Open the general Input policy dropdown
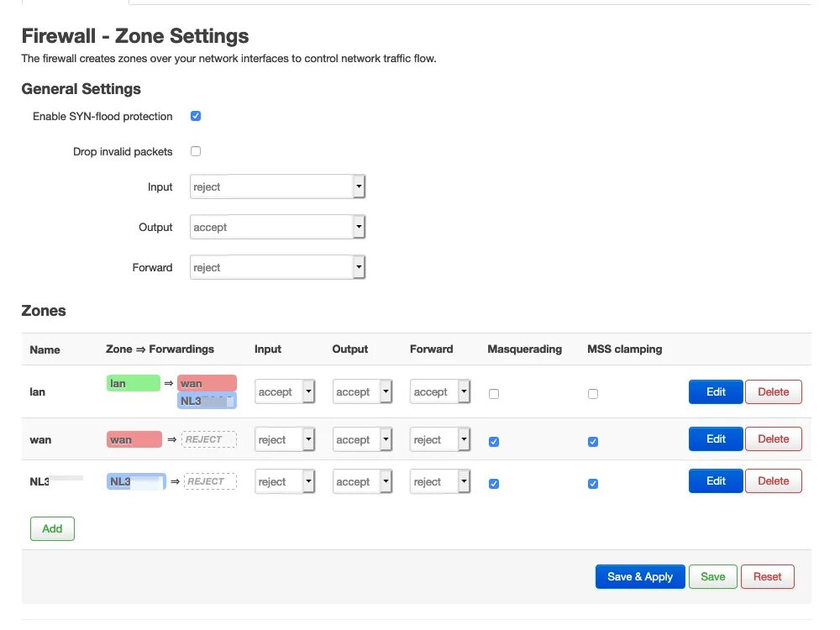This screenshot has width=840, height=630. pos(277,186)
